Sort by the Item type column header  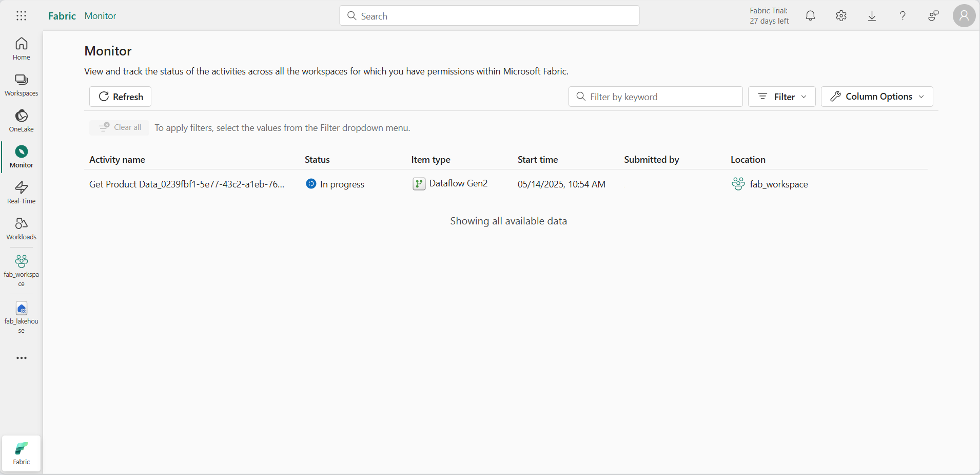coord(430,160)
